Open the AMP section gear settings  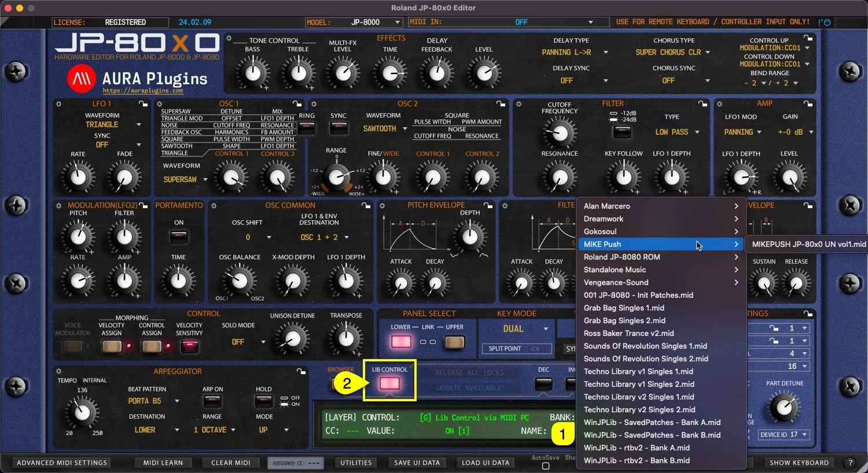pyautogui.click(x=719, y=104)
